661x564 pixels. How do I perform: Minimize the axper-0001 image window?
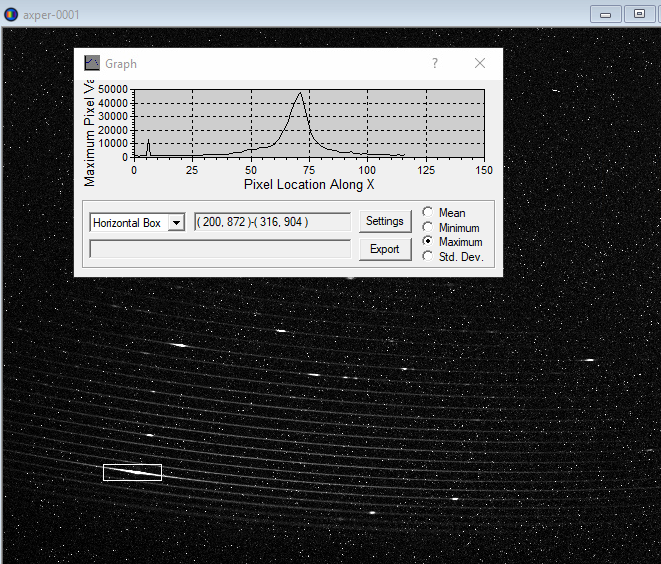pos(604,14)
